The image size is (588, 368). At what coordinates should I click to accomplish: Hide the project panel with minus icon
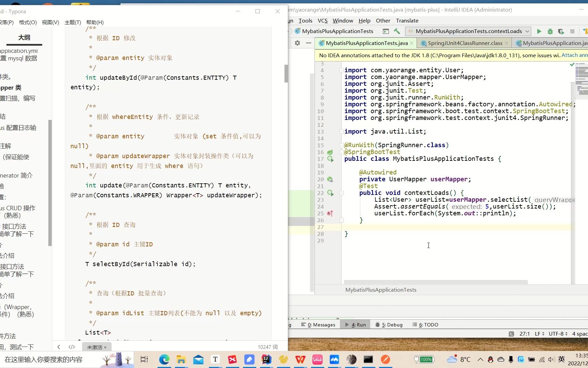[309, 43]
